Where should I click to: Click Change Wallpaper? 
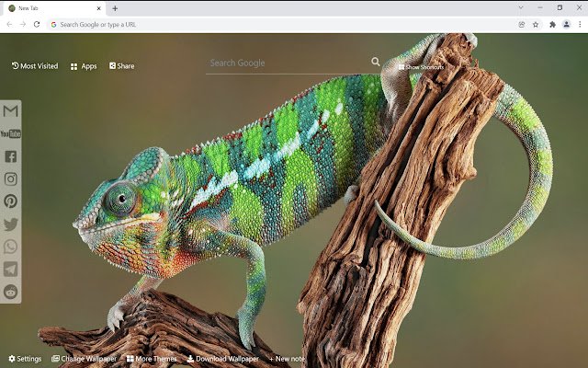pyautogui.click(x=84, y=359)
